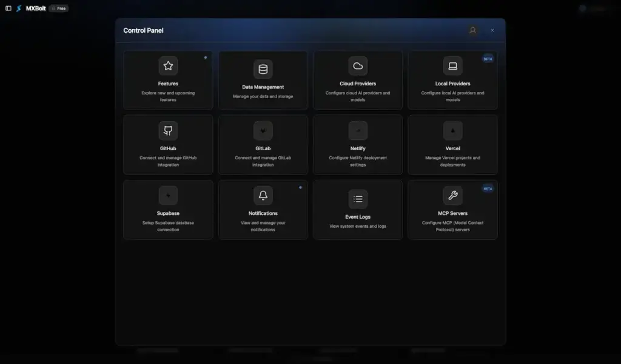Open the Local Providers title label
This screenshot has height=364, width=621.
tap(452, 84)
